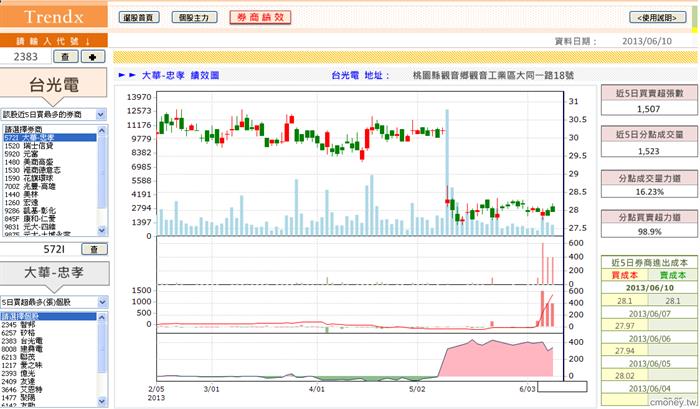Click scroll-down arrow in stock list

pyautogui.click(x=102, y=401)
